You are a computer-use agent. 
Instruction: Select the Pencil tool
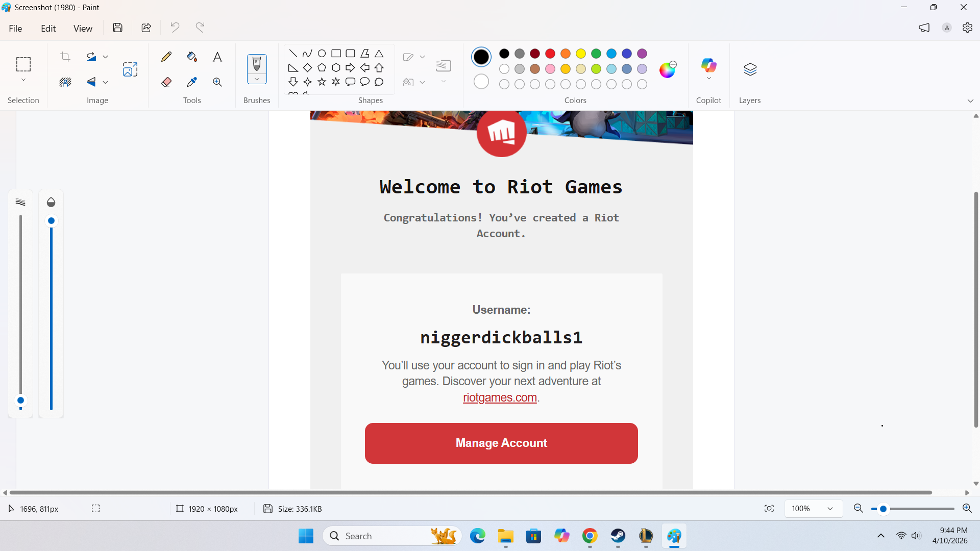166,57
